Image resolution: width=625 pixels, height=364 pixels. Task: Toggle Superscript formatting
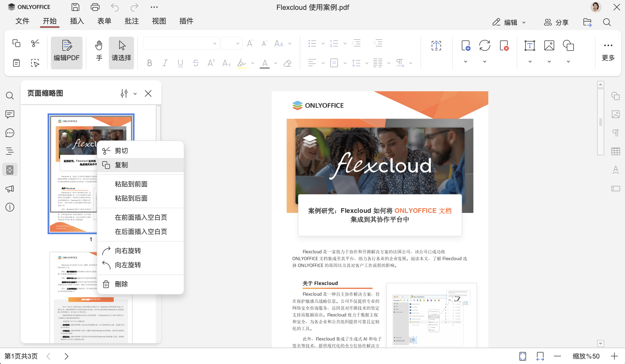click(x=211, y=63)
